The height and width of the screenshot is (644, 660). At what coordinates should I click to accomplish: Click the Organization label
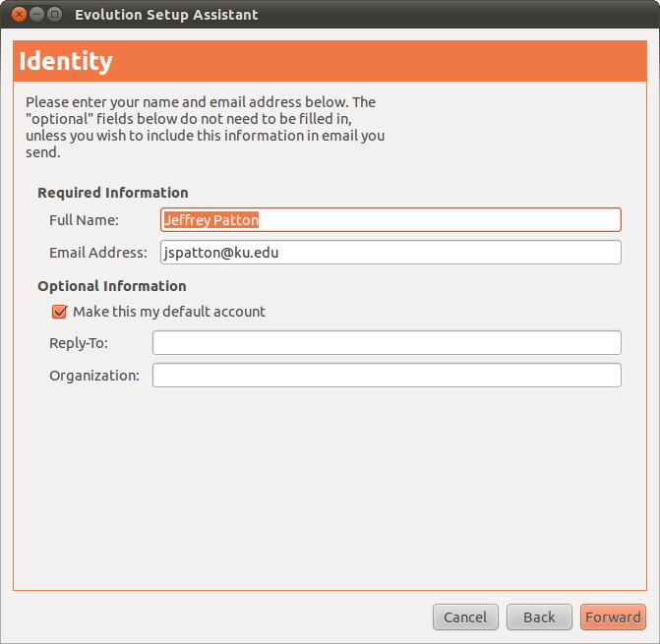94,376
